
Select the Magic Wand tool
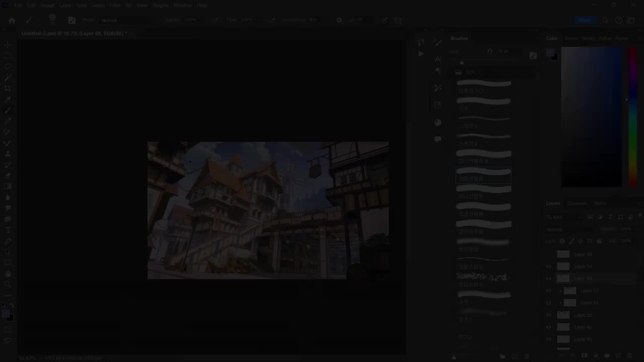pyautogui.click(x=8, y=77)
